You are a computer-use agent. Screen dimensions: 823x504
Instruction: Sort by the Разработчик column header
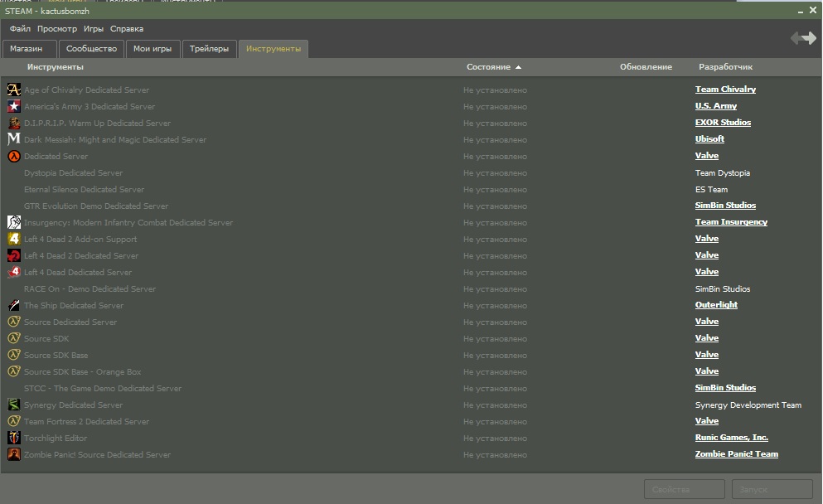point(725,67)
